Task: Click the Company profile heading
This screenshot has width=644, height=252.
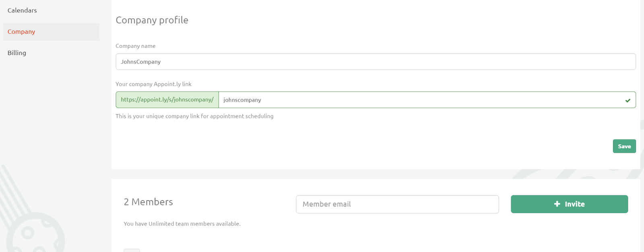Action: [x=152, y=20]
